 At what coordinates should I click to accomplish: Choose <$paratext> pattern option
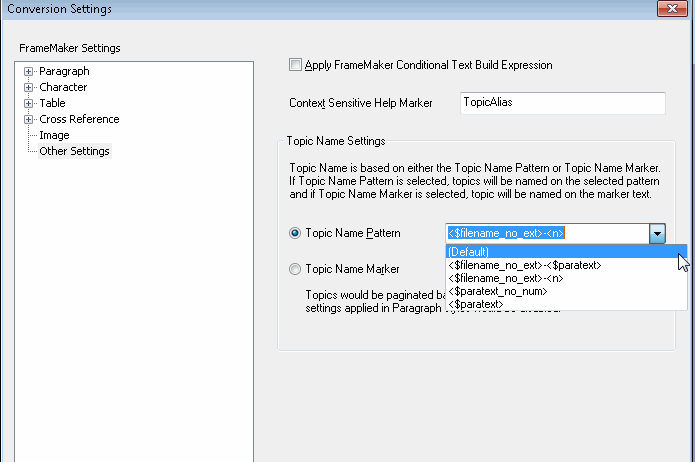pyautogui.click(x=566, y=304)
